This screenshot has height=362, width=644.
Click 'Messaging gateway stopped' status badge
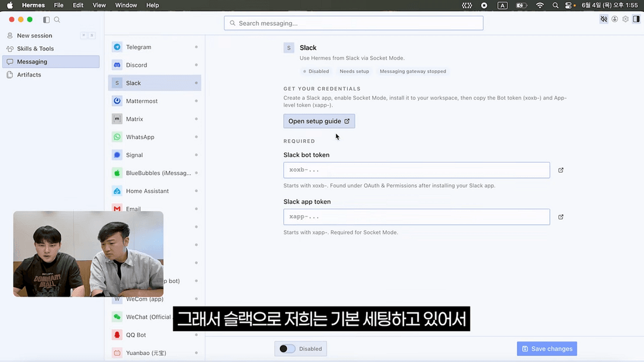pyautogui.click(x=413, y=71)
